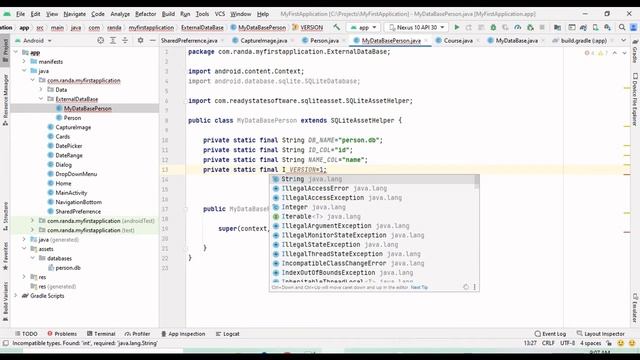
Task: Click the Stop square icon in the toolbar
Action: point(542,27)
